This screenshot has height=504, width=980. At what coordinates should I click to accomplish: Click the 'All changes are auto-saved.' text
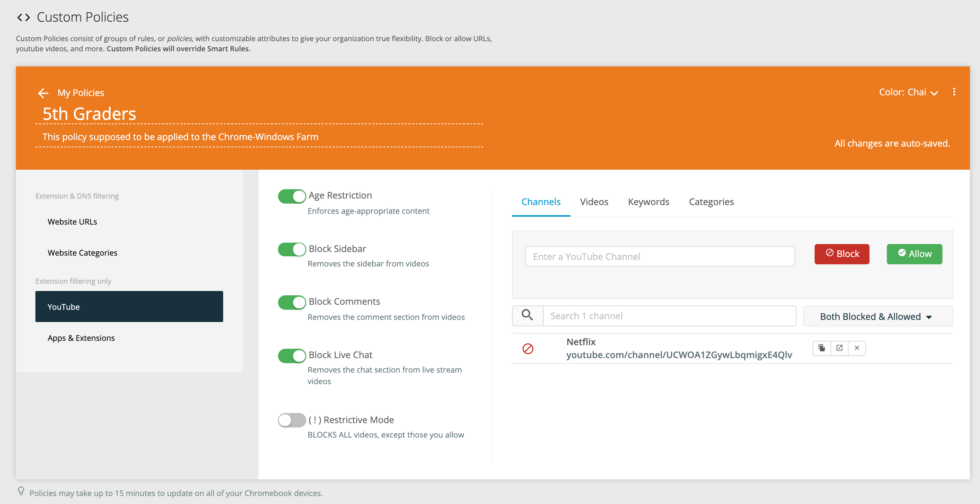click(x=892, y=143)
